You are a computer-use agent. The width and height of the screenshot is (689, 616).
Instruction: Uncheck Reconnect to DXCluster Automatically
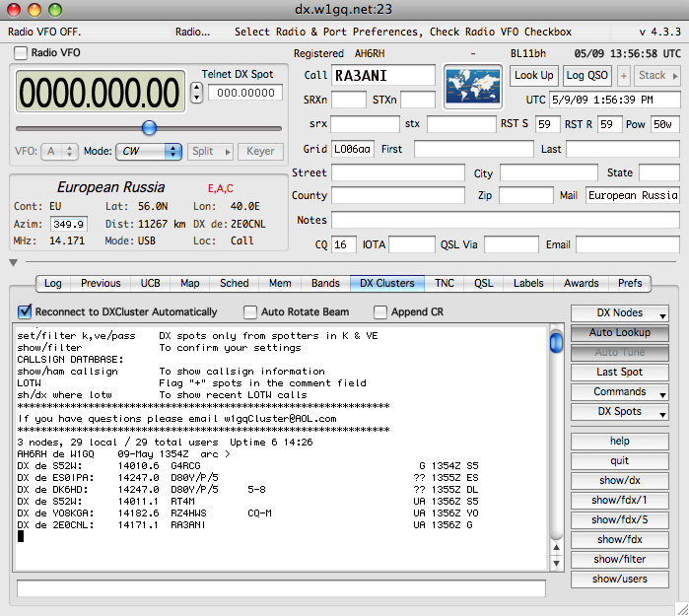click(25, 312)
